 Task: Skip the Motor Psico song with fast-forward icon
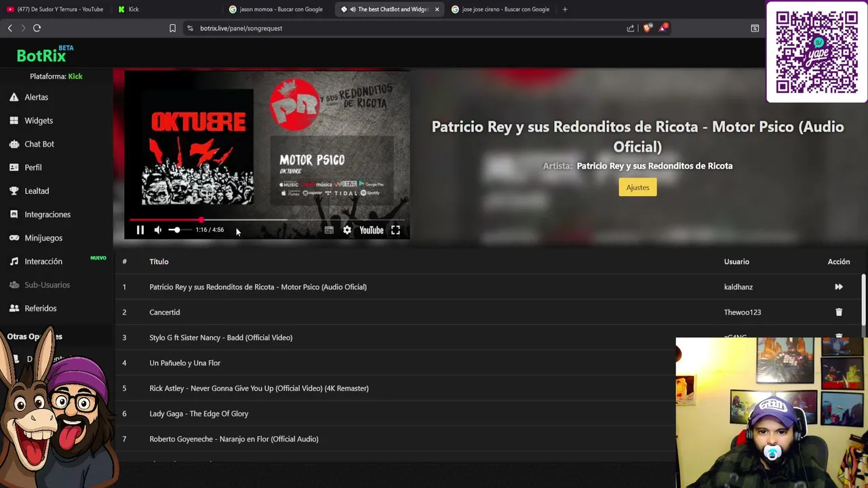tap(839, 287)
